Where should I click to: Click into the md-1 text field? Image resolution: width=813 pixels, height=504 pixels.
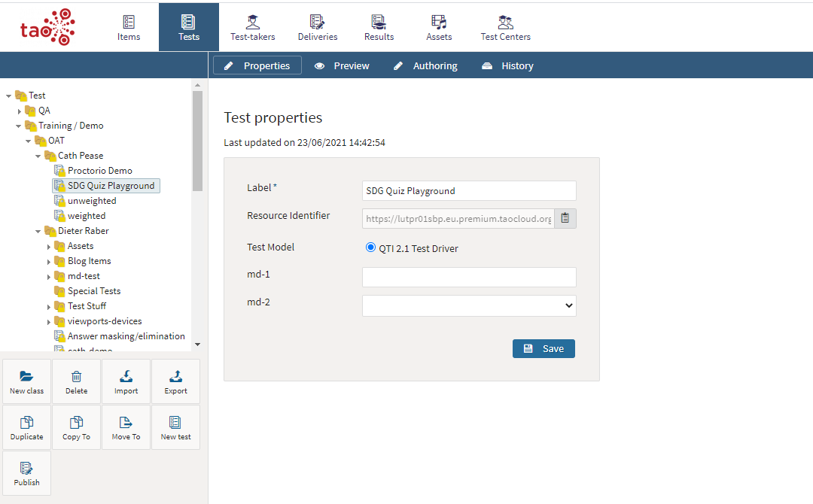tap(469, 277)
